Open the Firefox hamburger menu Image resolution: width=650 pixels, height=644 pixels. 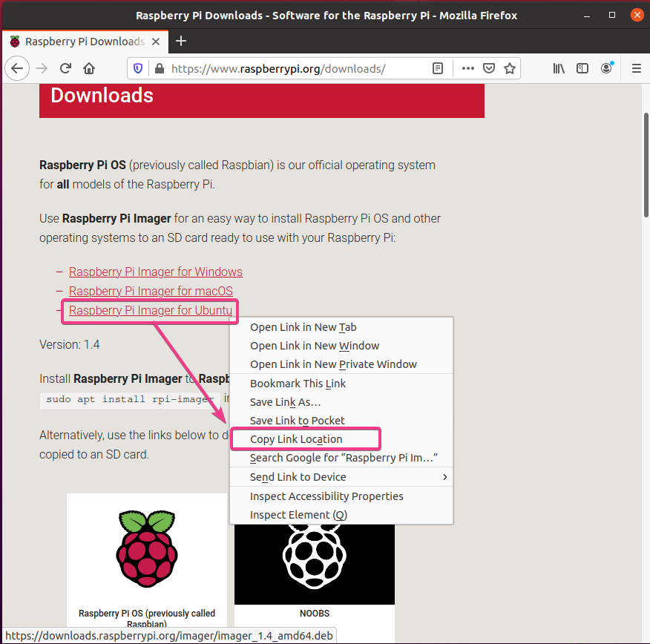pyautogui.click(x=636, y=68)
